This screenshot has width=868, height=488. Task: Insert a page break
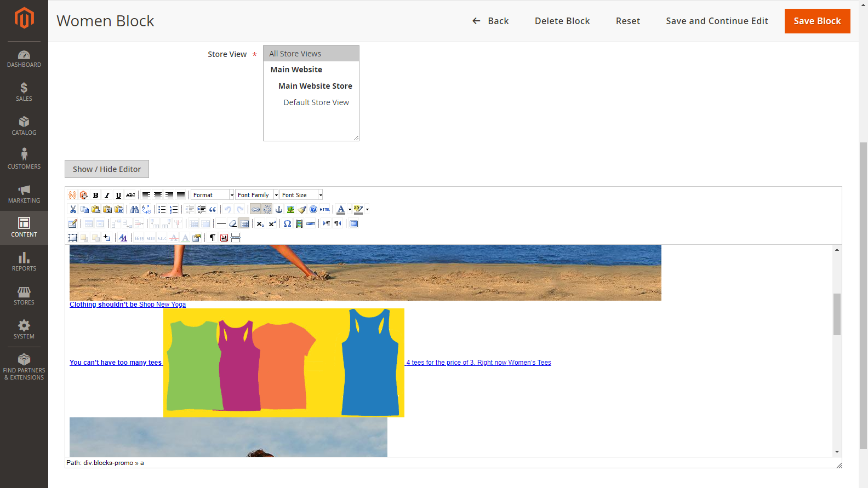(236, 238)
